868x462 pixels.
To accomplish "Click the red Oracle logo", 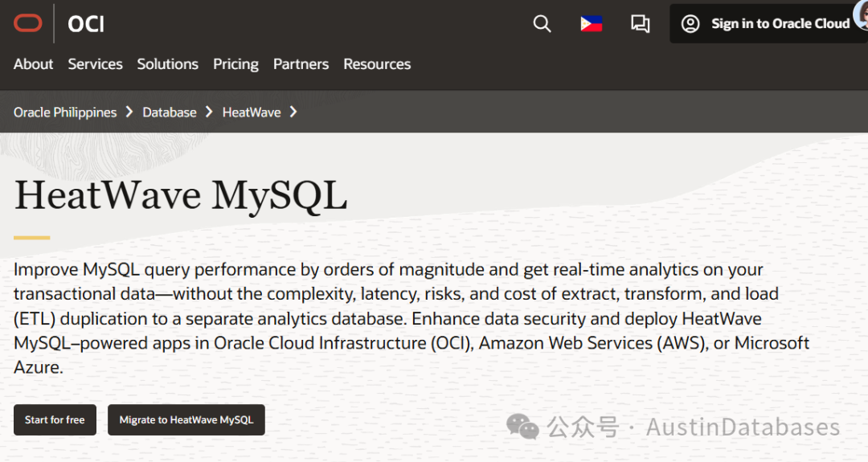I will point(27,23).
